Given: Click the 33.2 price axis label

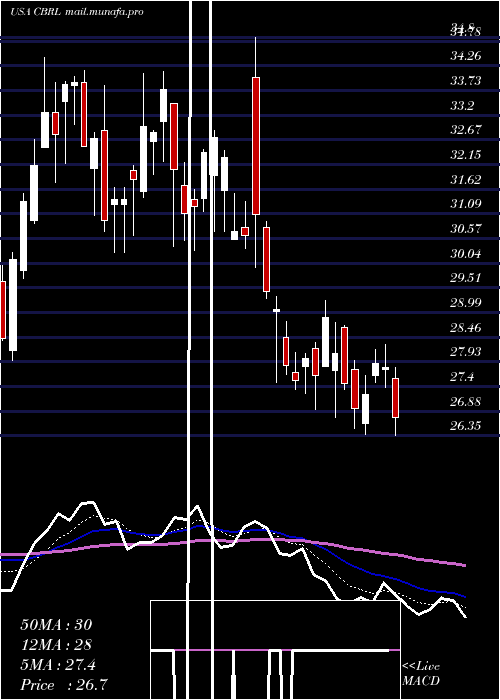Looking at the screenshot, I should (463, 106).
